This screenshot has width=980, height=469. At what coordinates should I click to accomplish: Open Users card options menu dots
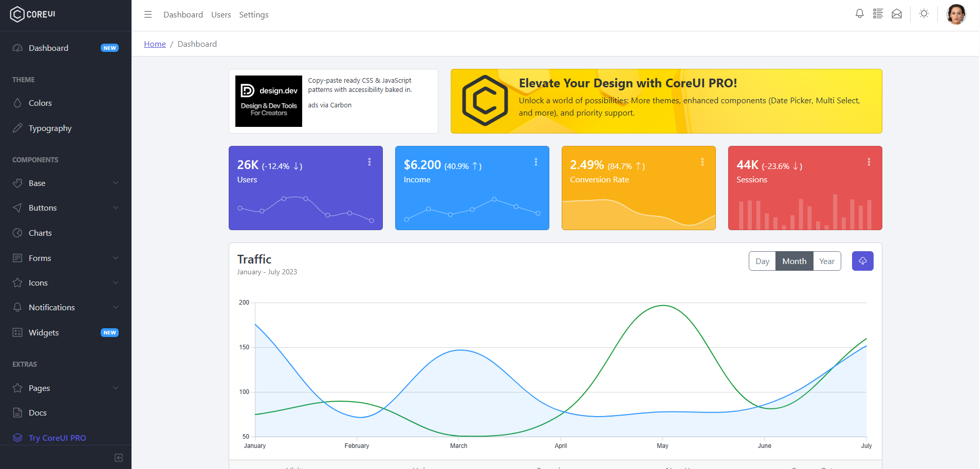point(369,162)
